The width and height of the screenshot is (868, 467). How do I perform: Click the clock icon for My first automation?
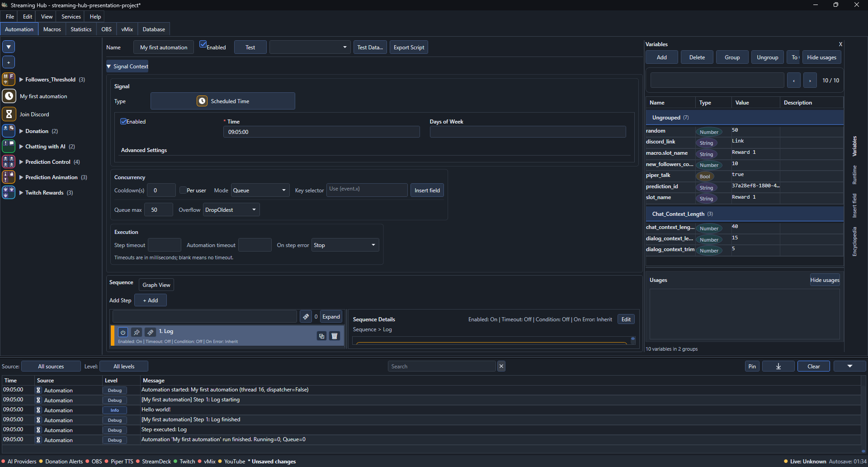(x=9, y=96)
